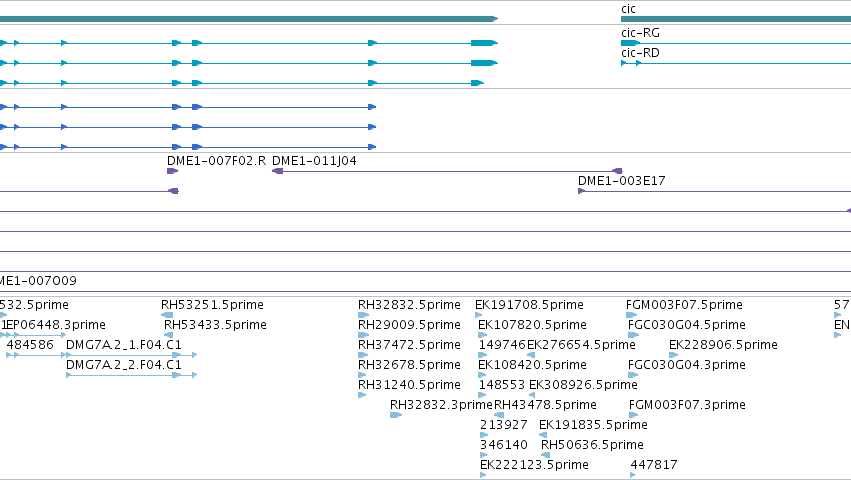Image resolution: width=851 pixels, height=480 pixels.
Task: Select the DME1-007F02.R clone label
Action: (x=217, y=161)
